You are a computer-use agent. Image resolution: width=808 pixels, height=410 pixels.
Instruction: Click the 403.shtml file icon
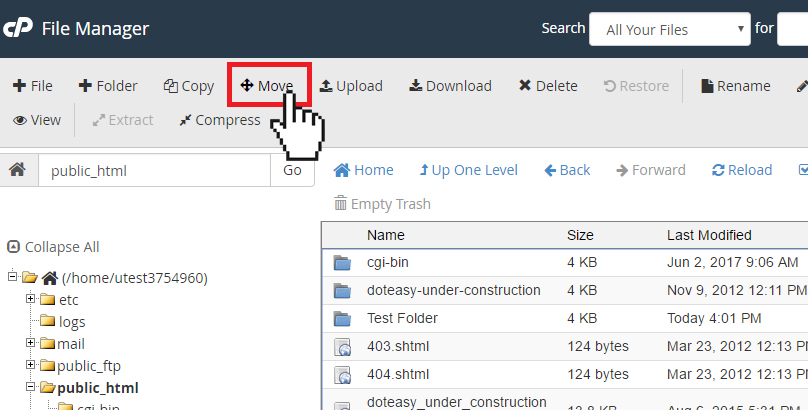pyautogui.click(x=342, y=347)
